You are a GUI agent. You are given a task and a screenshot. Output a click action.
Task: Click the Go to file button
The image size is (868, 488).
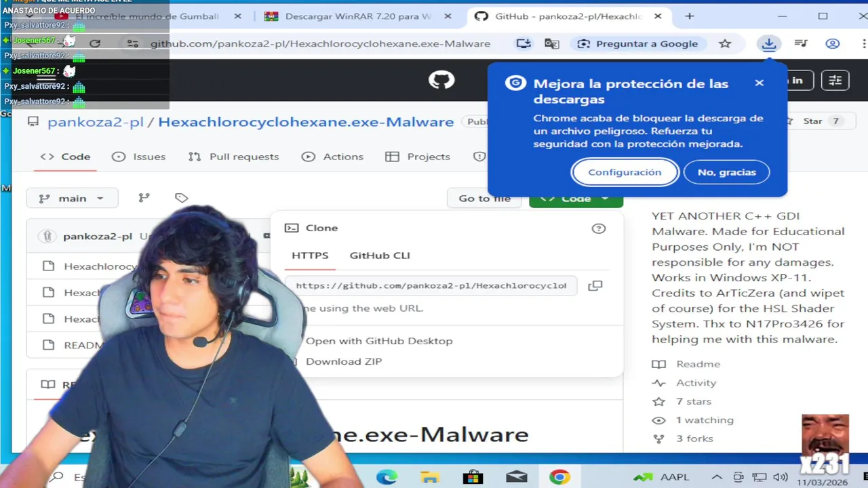point(485,198)
